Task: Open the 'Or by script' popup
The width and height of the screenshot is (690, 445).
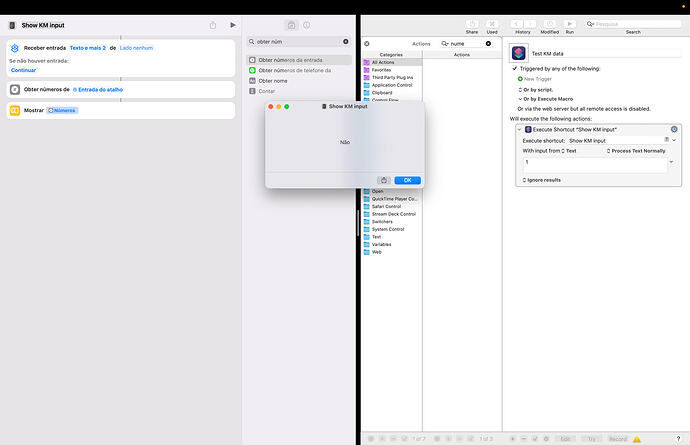Action: click(x=536, y=90)
